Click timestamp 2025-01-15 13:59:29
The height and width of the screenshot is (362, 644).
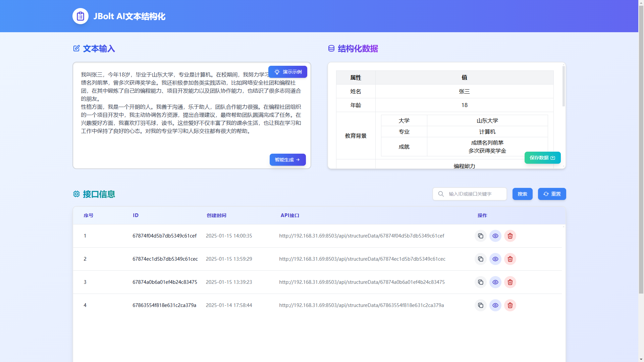pyautogui.click(x=229, y=259)
